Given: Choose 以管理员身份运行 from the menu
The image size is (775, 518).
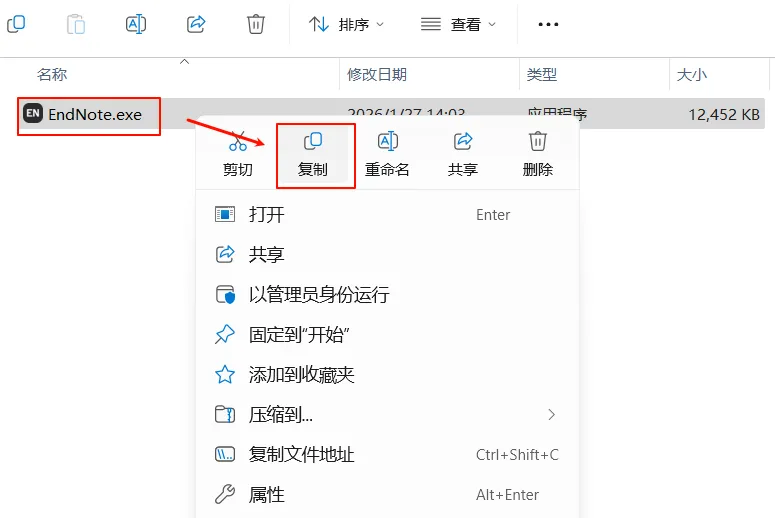Looking at the screenshot, I should [x=387, y=295].
